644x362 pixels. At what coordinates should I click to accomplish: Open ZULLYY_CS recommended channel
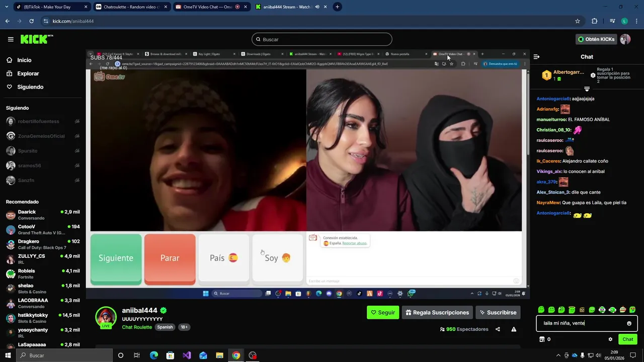[x=43, y=259]
